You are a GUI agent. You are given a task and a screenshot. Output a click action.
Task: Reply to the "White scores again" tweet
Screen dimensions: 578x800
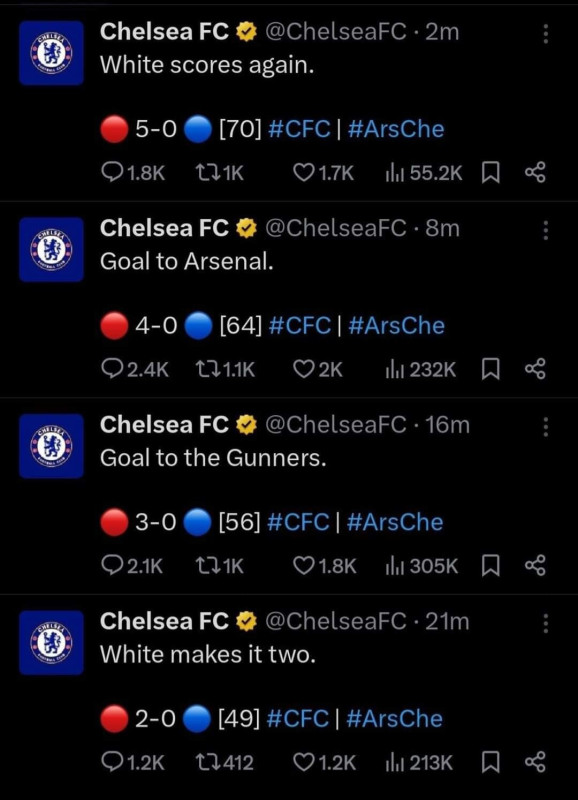coord(133,173)
